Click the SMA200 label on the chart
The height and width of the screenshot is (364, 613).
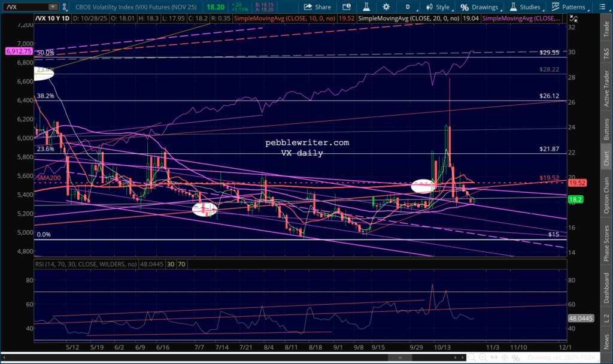click(49, 178)
